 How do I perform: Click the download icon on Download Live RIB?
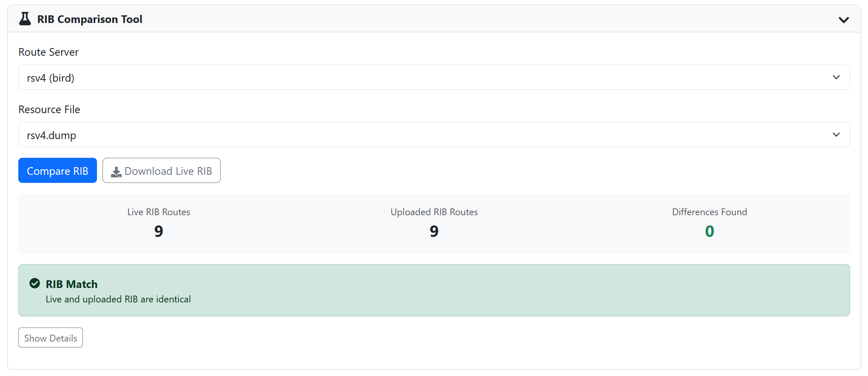[116, 172]
